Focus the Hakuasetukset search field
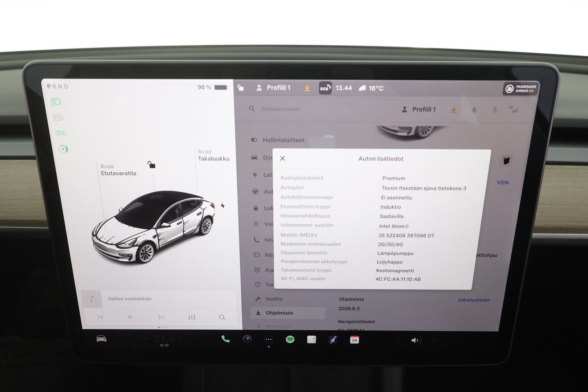The height and width of the screenshot is (392, 588). point(281,109)
